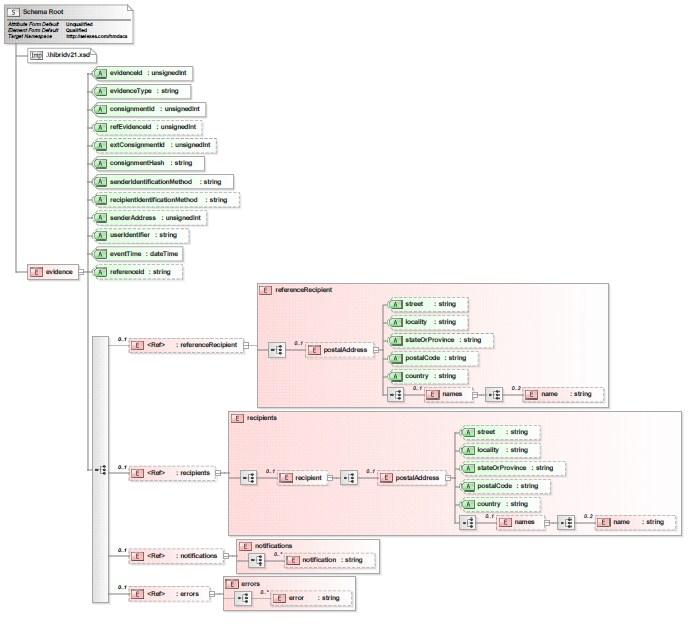This screenshot has height=627, width=689.
Task: Collapse the Ref notifications expander
Action: pos(226,556)
